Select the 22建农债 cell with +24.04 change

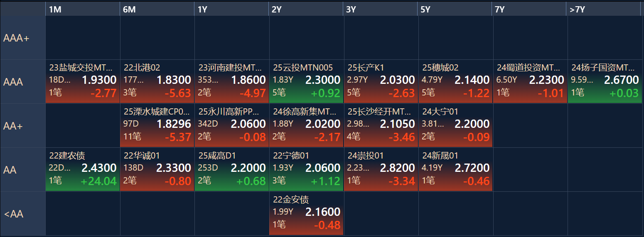[x=83, y=170]
